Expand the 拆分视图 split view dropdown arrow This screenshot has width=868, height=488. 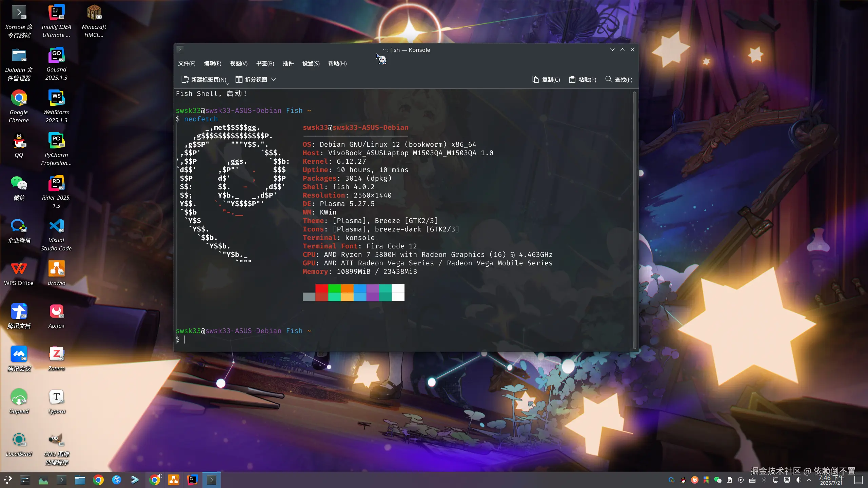coord(274,79)
